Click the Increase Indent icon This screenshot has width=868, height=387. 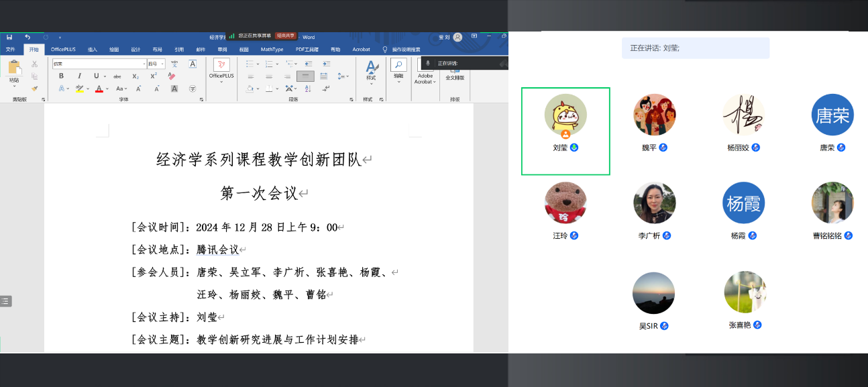[x=325, y=64]
